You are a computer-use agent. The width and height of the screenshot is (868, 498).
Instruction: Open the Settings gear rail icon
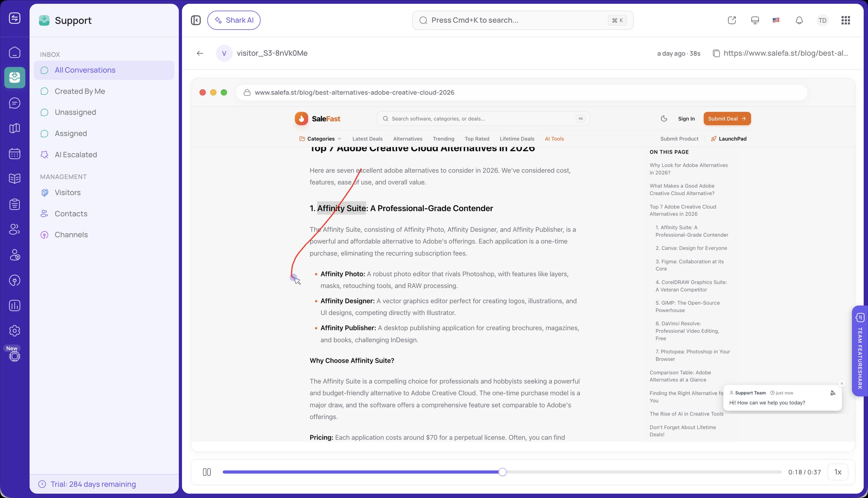pyautogui.click(x=14, y=331)
